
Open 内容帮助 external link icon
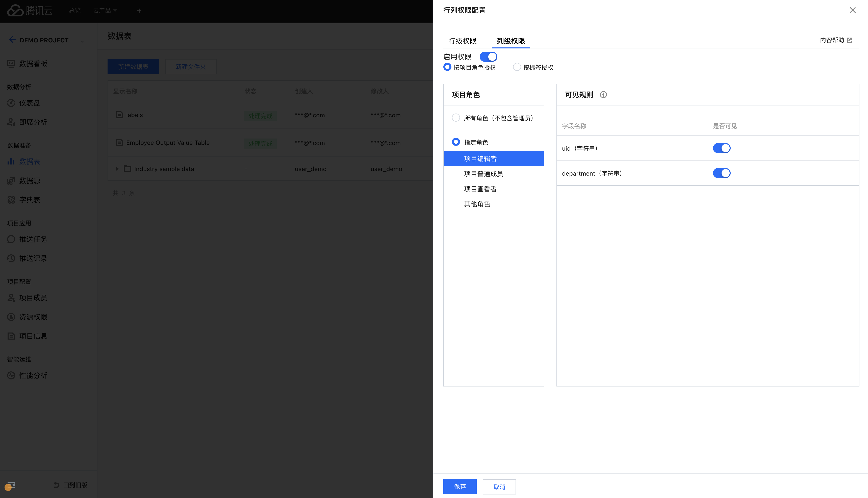pyautogui.click(x=849, y=40)
